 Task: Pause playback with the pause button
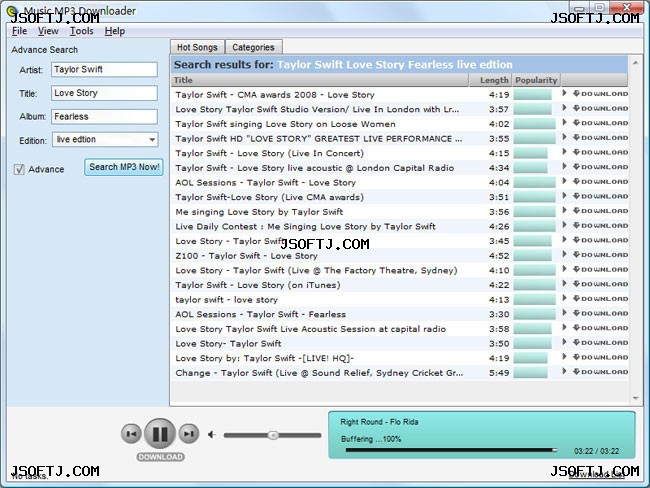pos(160,434)
